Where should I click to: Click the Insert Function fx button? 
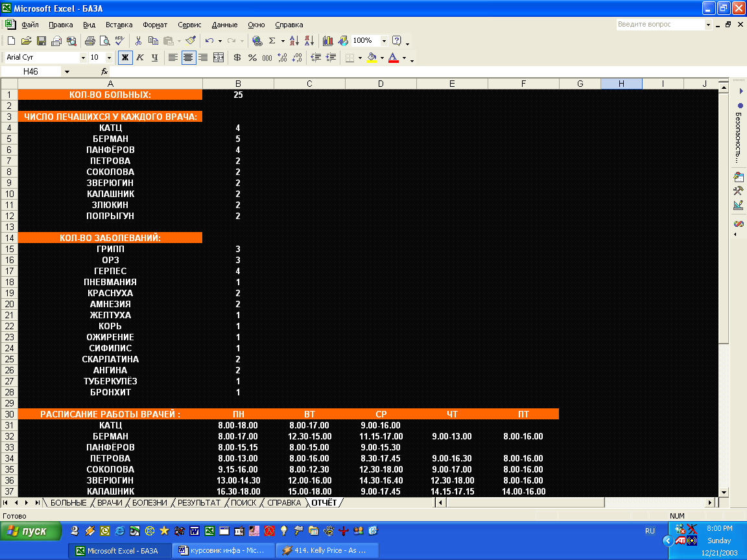pos(104,71)
